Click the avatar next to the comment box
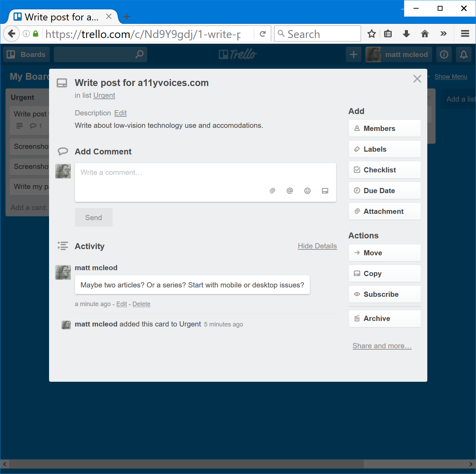The height and width of the screenshot is (474, 476). click(x=63, y=171)
